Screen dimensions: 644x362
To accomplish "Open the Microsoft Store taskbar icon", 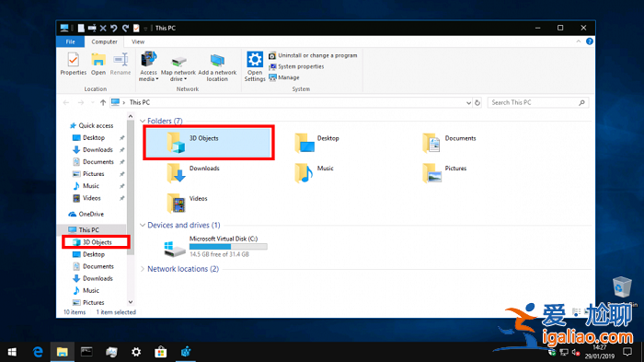I will (161, 352).
